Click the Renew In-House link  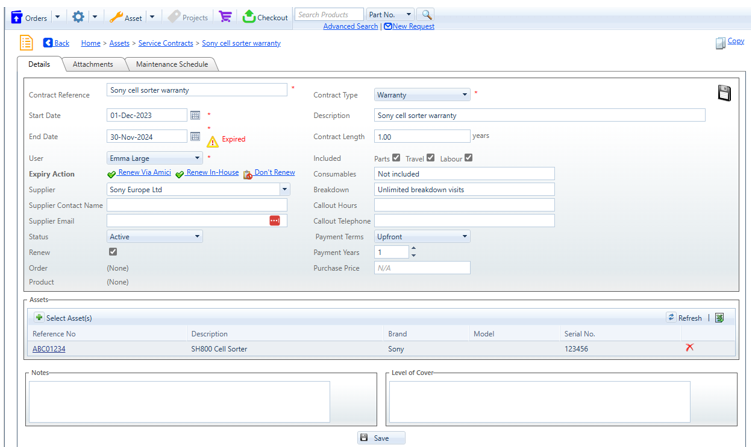tap(212, 172)
